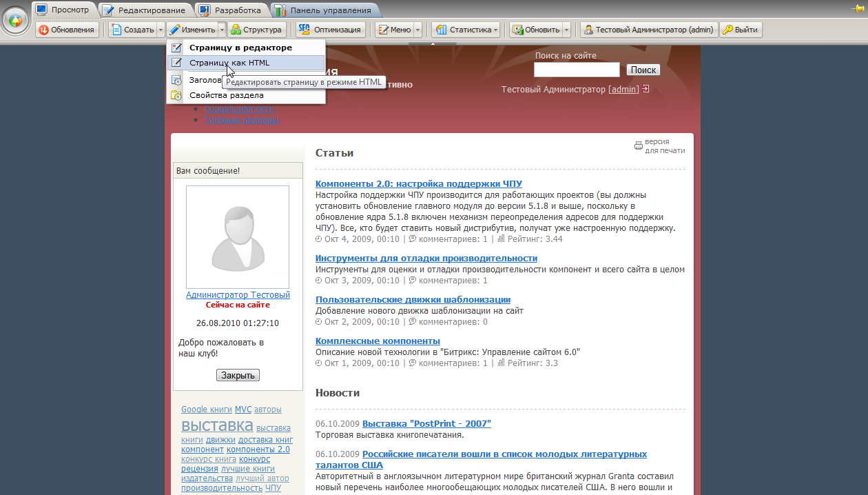The width and height of the screenshot is (868, 495).
Task: Click the Создать toolbar button
Action: (x=133, y=30)
